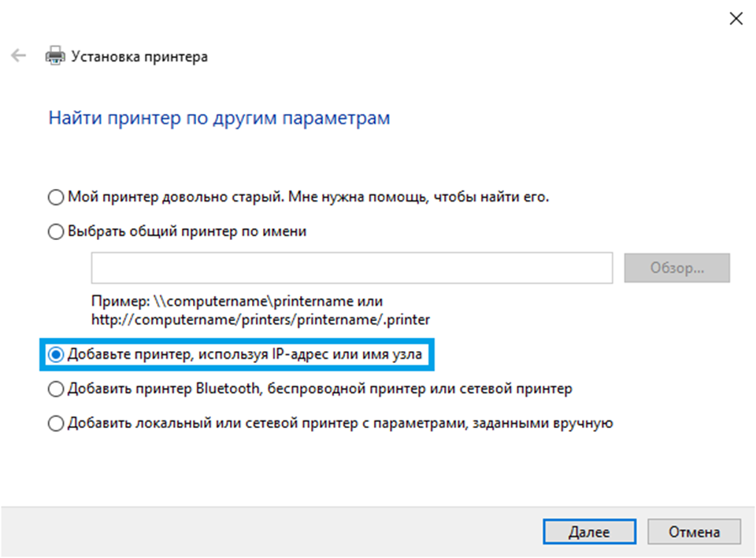Click the shared printer name text field
The image size is (756, 558).
(351, 268)
